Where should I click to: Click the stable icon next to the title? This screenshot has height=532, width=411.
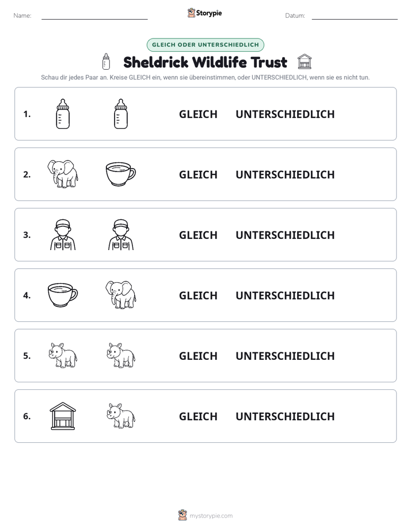click(304, 62)
